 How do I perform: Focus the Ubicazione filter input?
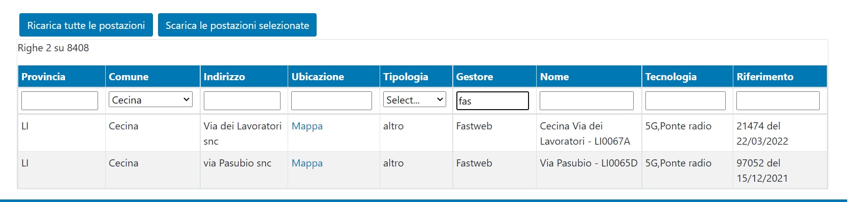[331, 100]
